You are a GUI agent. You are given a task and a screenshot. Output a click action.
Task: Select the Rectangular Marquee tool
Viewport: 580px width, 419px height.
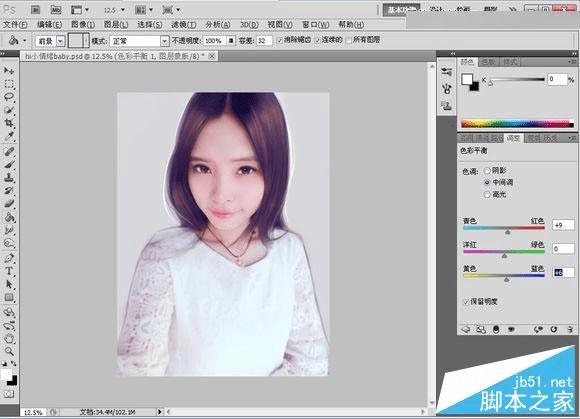(x=9, y=84)
